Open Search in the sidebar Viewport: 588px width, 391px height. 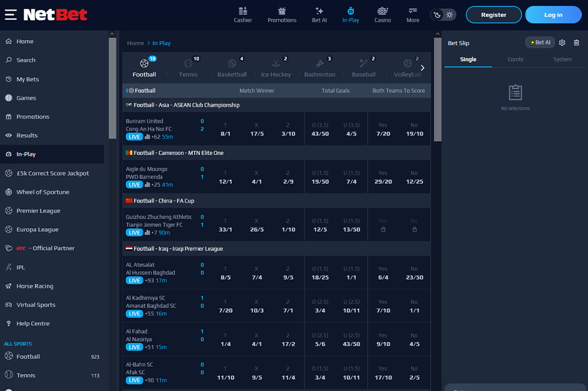[x=52, y=60]
